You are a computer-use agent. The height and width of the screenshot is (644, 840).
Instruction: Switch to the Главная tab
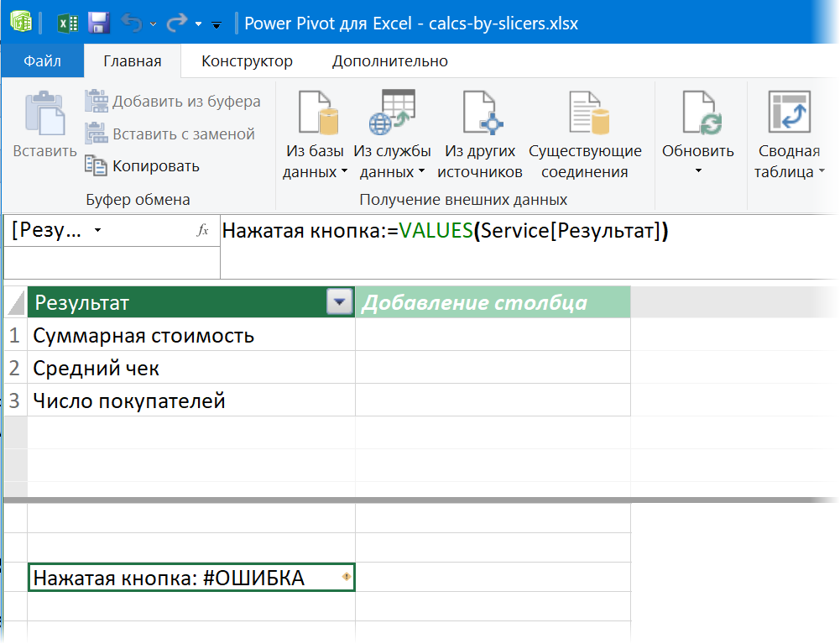coord(133,61)
